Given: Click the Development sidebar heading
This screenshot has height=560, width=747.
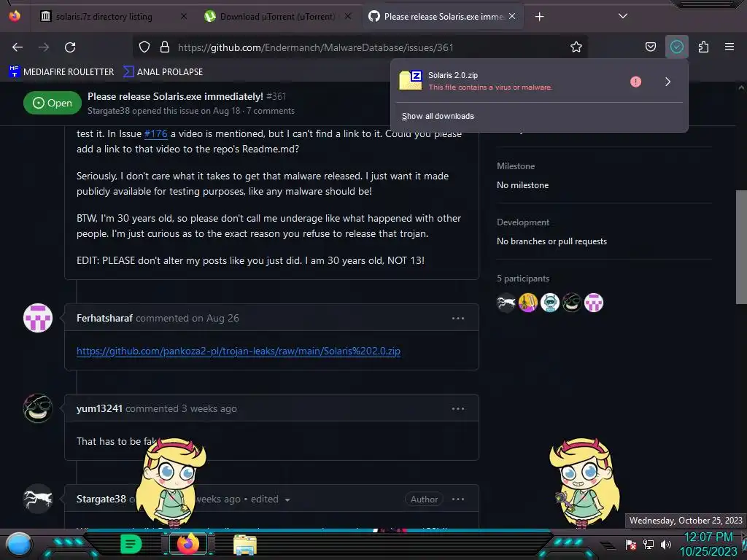Looking at the screenshot, I should click(x=522, y=222).
